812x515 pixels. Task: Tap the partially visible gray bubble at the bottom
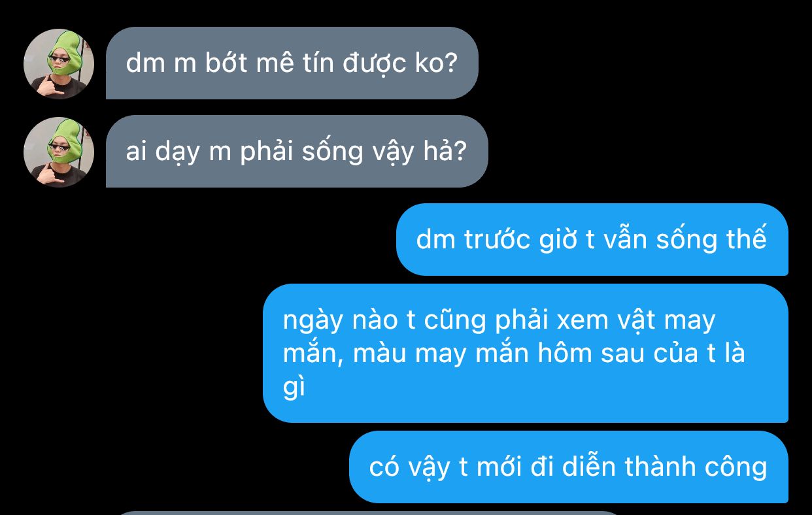(x=369, y=513)
